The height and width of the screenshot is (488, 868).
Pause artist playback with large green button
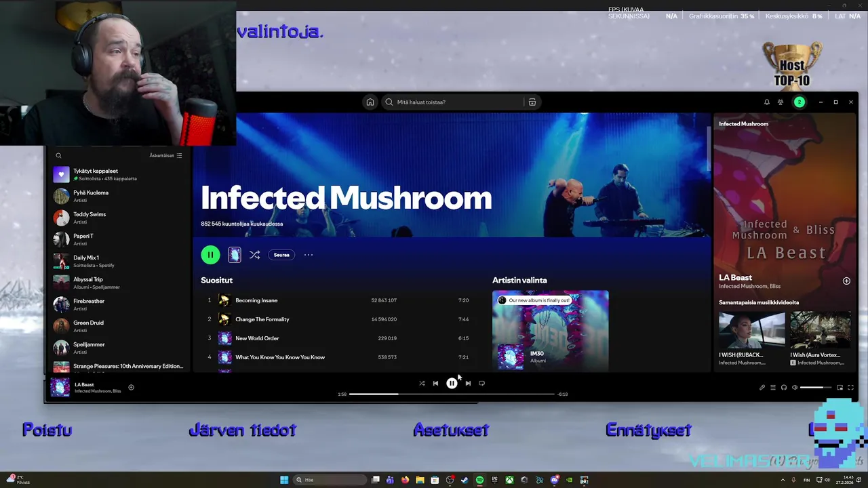pos(210,255)
